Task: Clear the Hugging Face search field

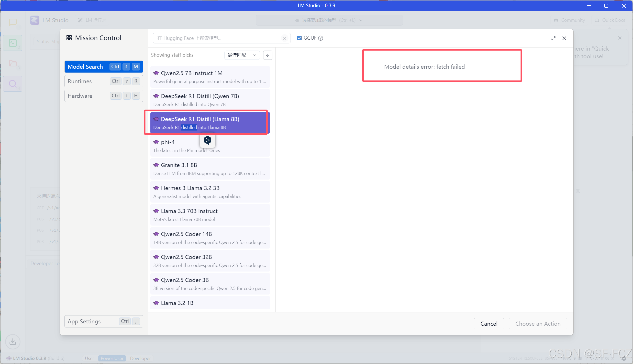Action: [x=284, y=38]
